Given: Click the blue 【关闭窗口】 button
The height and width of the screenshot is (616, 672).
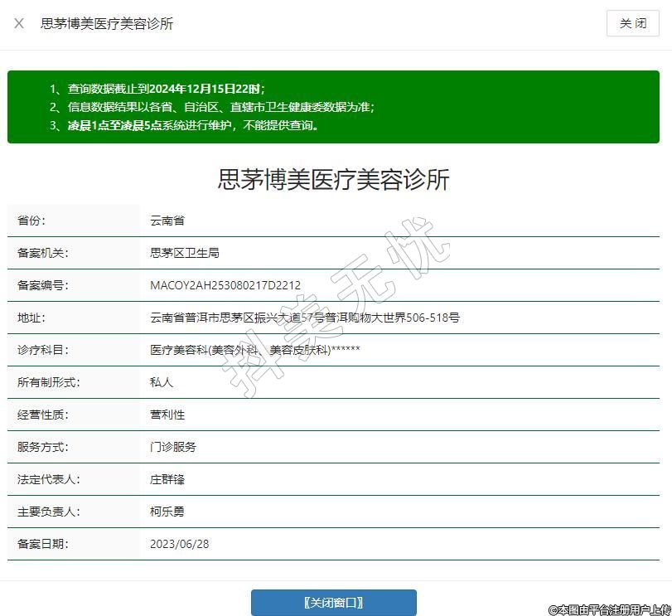Looking at the screenshot, I should pos(333,603).
